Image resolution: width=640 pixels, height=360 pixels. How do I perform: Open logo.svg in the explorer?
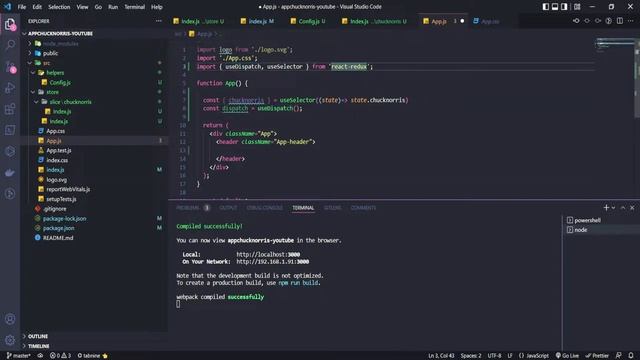pyautogui.click(x=56, y=180)
